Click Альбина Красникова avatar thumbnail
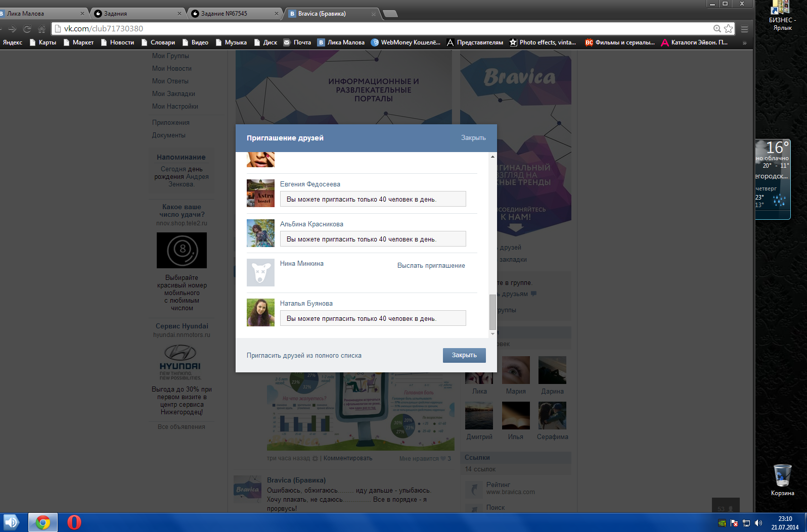Image resolution: width=807 pixels, height=532 pixels. tap(260, 233)
